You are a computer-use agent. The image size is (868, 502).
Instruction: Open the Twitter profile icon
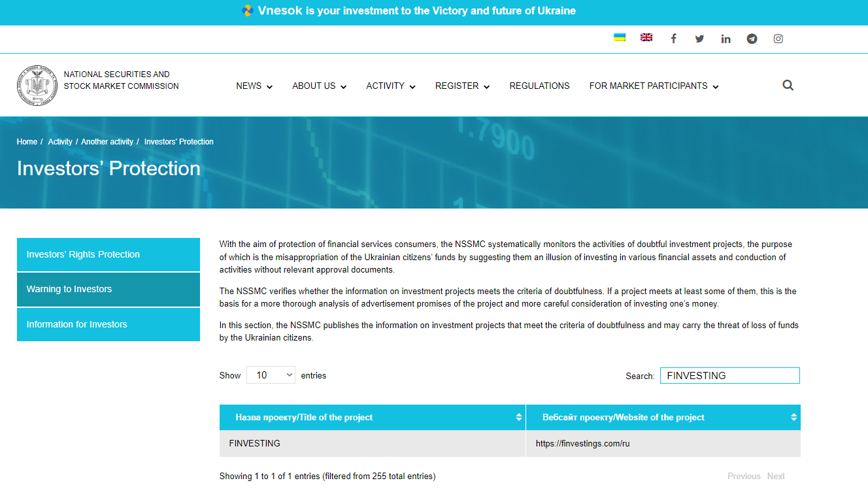tap(699, 39)
